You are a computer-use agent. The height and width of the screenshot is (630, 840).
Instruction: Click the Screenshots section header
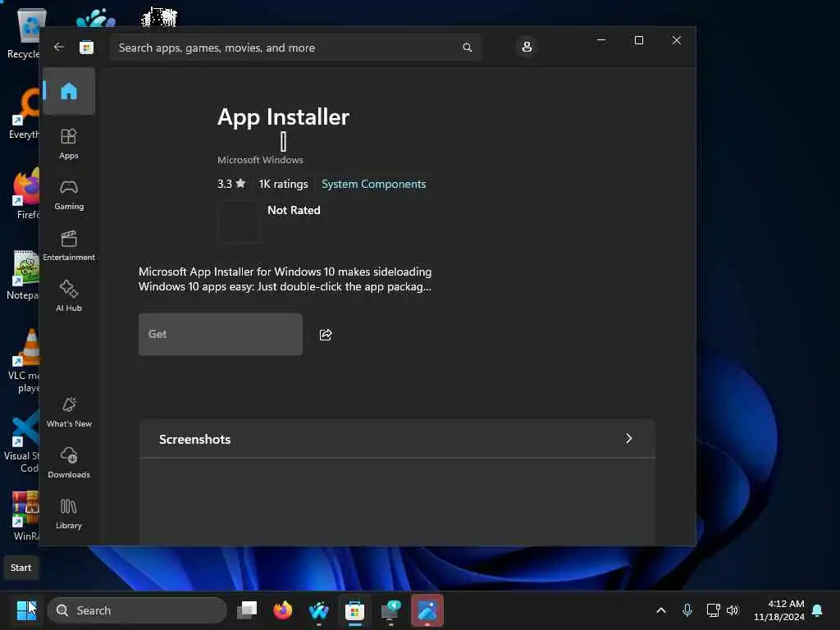(397, 439)
